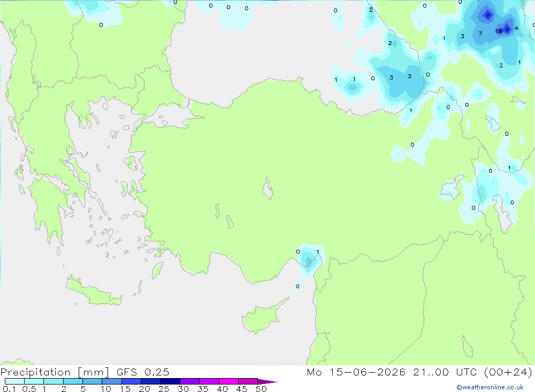The height and width of the screenshot is (392, 535).
Task: Click the '30' legend label
Action: pyautogui.click(x=183, y=389)
